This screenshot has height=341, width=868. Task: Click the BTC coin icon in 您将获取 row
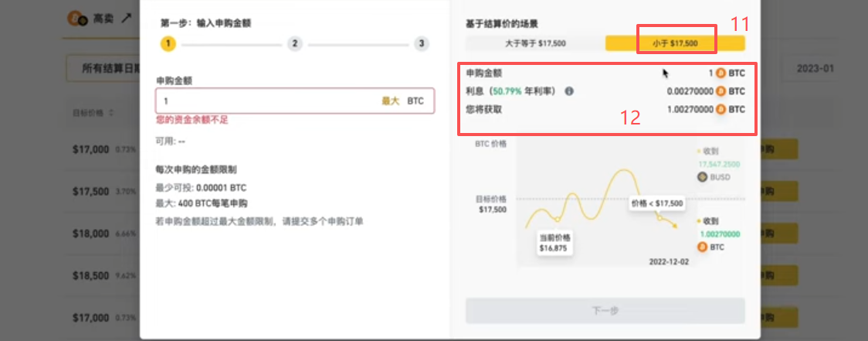[721, 109]
